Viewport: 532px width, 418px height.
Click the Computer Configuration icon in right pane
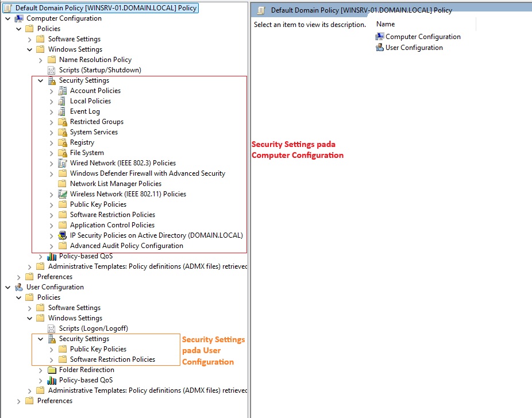pyautogui.click(x=379, y=37)
